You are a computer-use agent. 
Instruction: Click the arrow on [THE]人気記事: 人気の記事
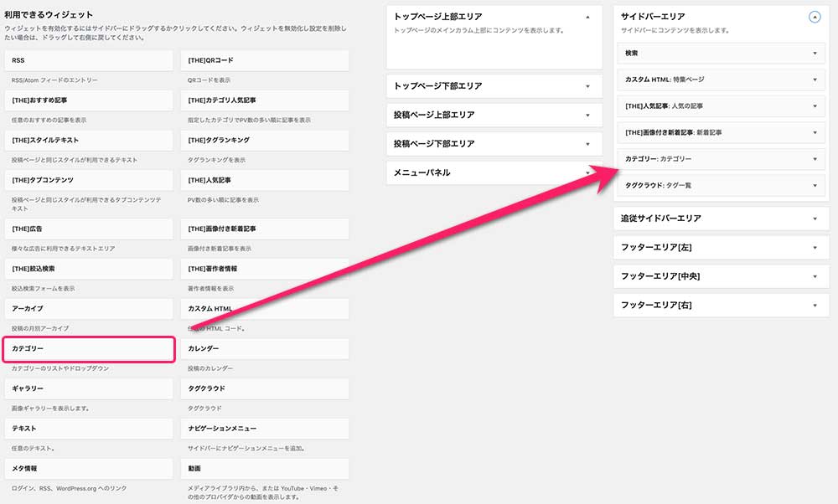point(814,106)
